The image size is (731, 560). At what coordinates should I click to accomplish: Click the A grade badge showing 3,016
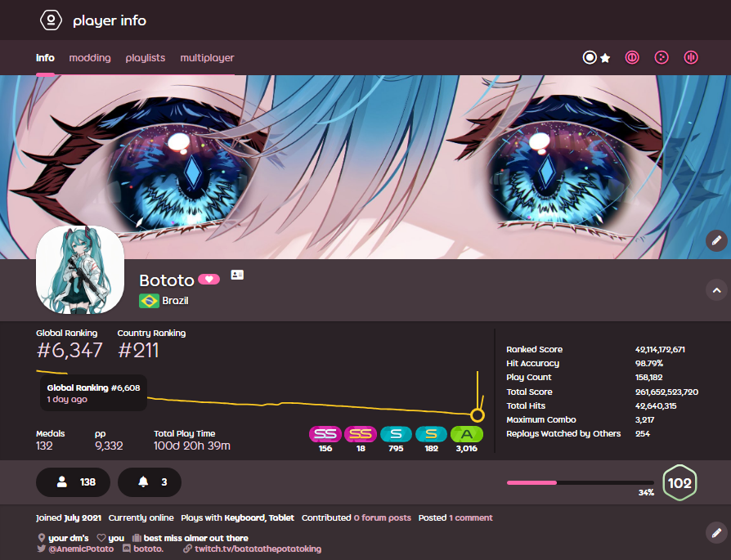coord(467,434)
